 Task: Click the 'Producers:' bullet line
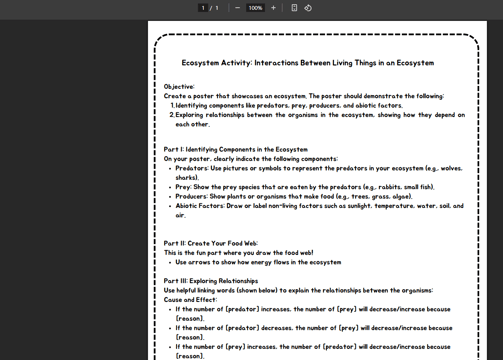click(x=294, y=196)
